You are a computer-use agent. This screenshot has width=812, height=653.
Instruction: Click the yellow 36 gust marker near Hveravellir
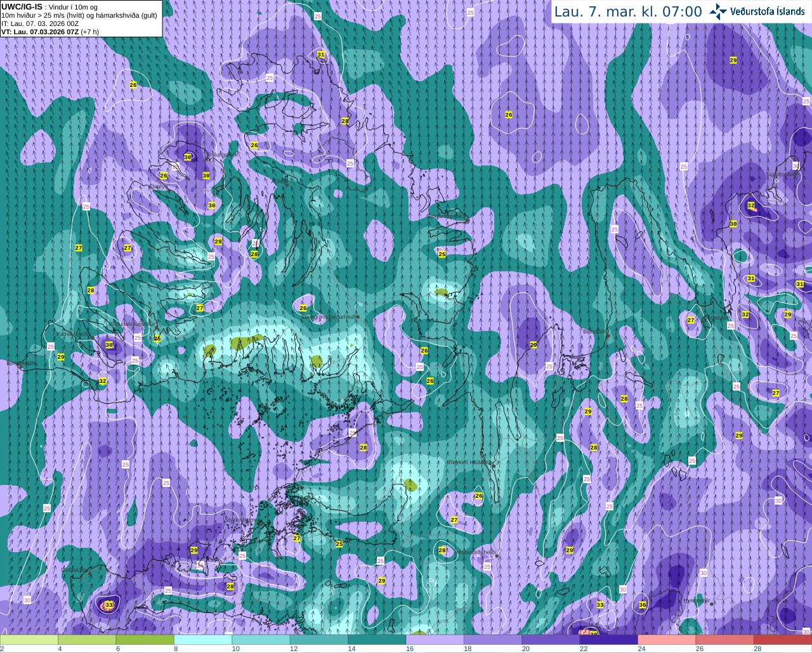643,605
